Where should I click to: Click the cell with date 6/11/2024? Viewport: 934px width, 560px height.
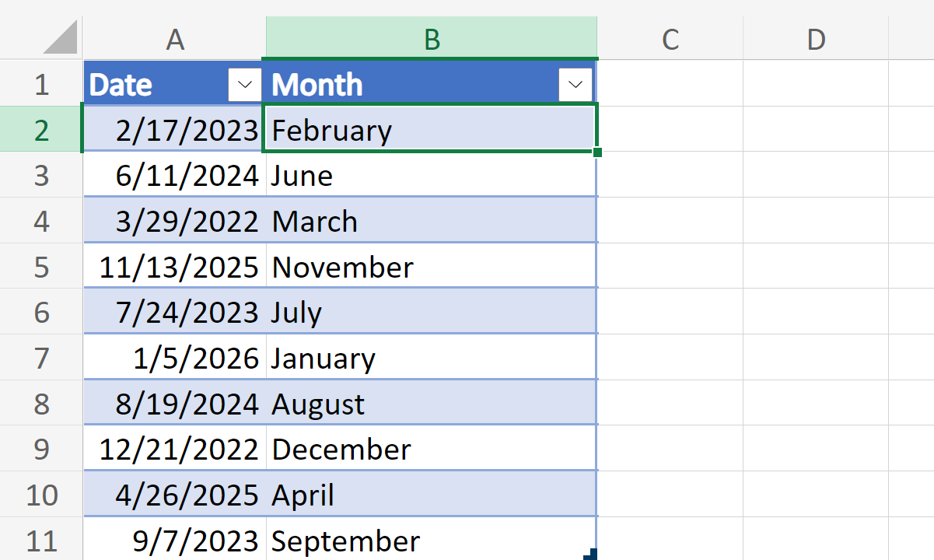pyautogui.click(x=175, y=176)
